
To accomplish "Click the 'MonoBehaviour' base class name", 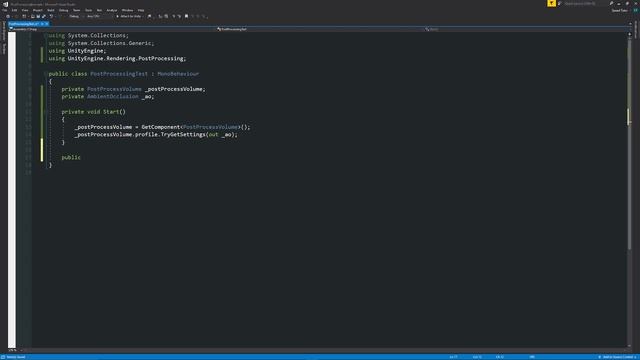I will 178,74.
